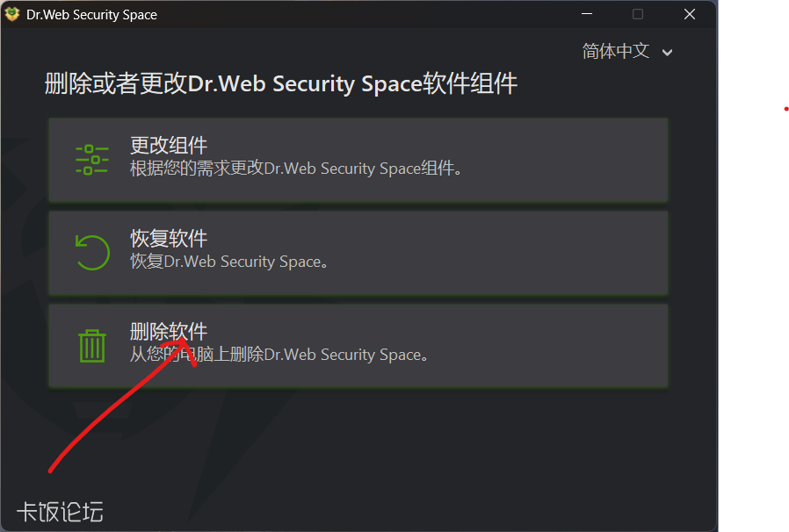
Task: Maximize the Dr.Web installer window
Action: (x=638, y=14)
